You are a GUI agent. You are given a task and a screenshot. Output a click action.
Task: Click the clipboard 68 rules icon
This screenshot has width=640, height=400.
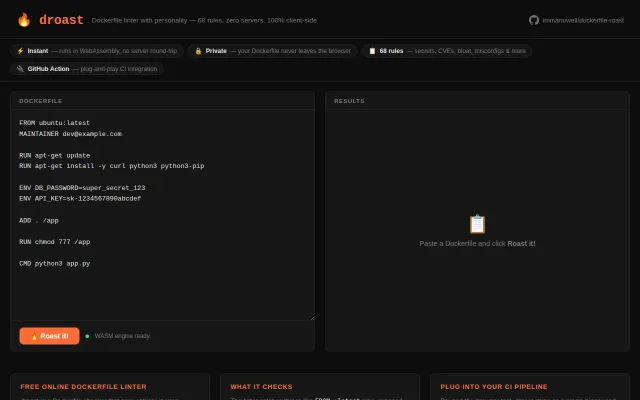click(x=372, y=51)
